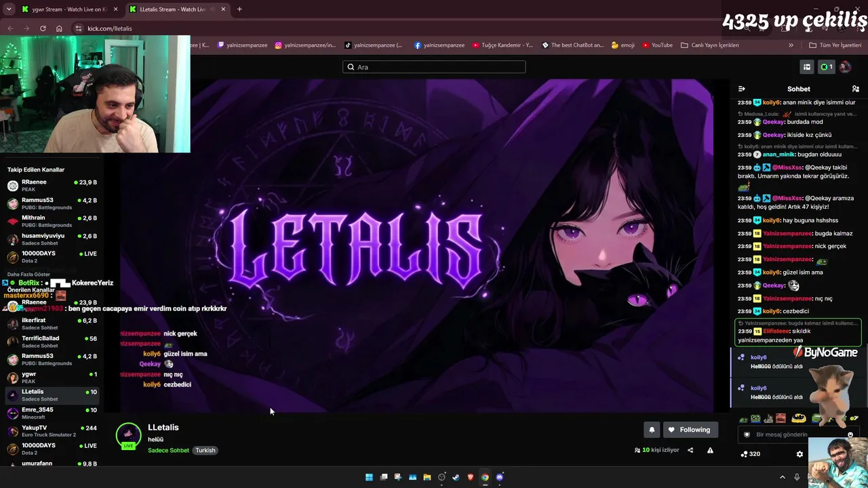Open the emoji bookmark

coord(623,45)
